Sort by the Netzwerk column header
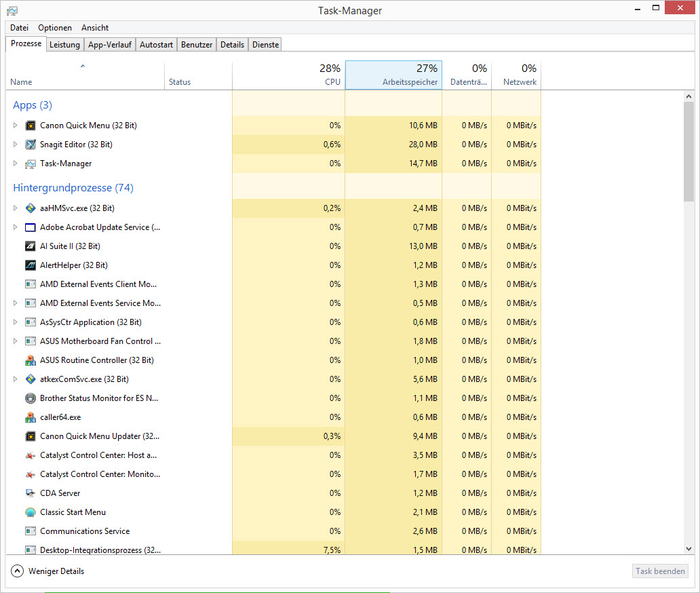Viewport: 700px width, 593px height. (x=516, y=75)
